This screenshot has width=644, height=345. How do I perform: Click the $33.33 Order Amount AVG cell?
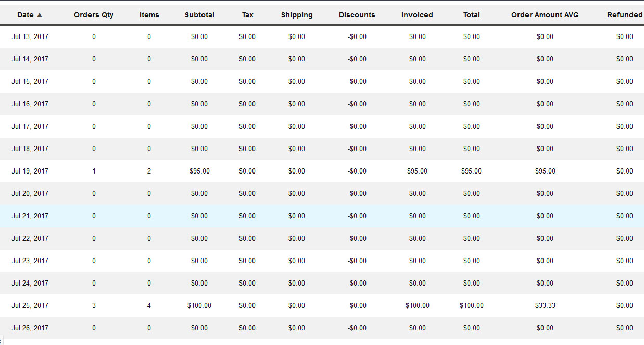[x=545, y=305]
